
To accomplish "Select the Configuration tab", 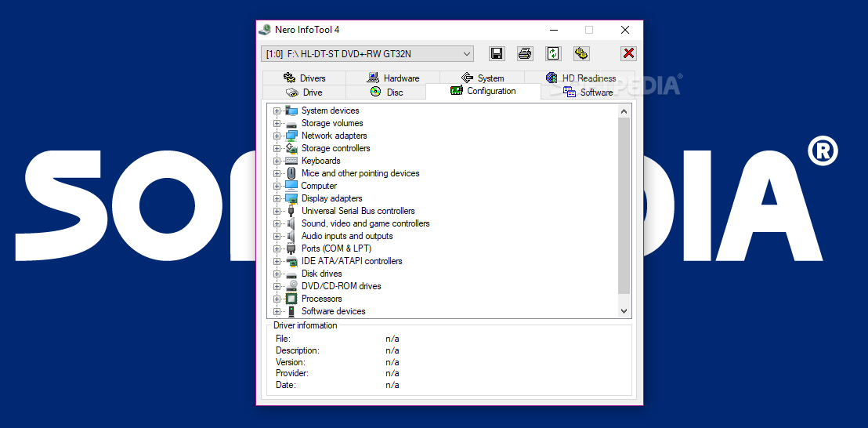I will pos(483,92).
